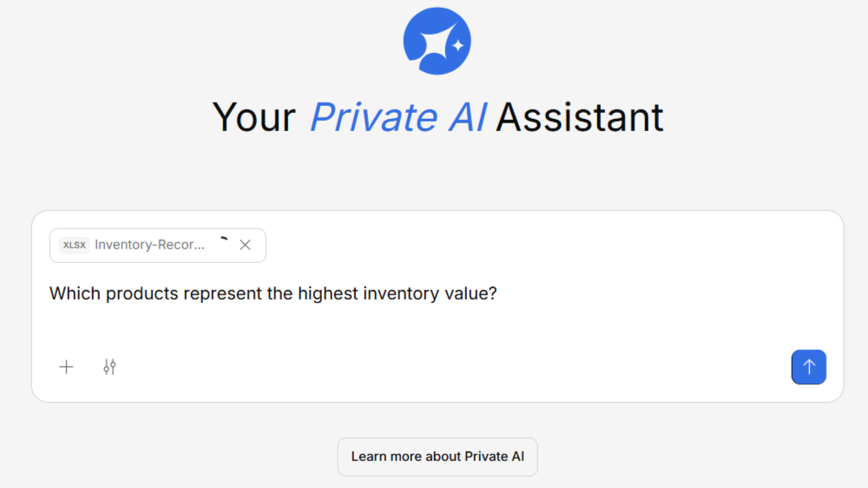Click the plus icon to add attachment
The width and height of the screenshot is (868, 488).
click(x=66, y=367)
